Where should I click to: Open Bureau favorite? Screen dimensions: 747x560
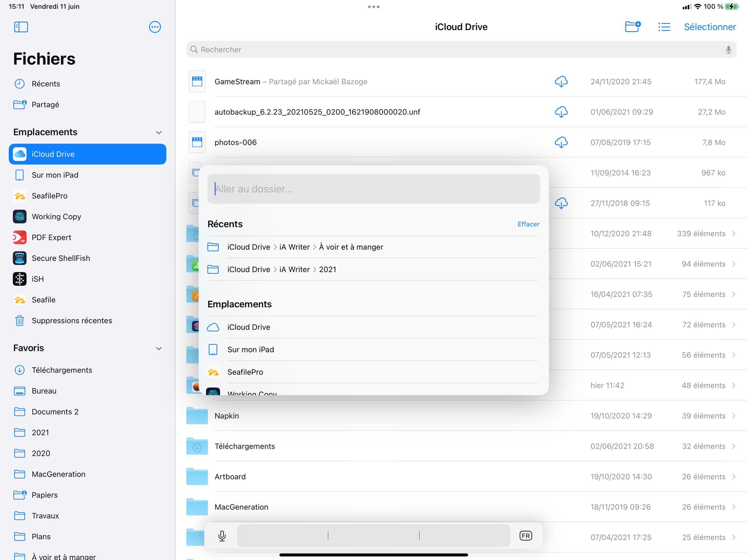tap(87, 391)
